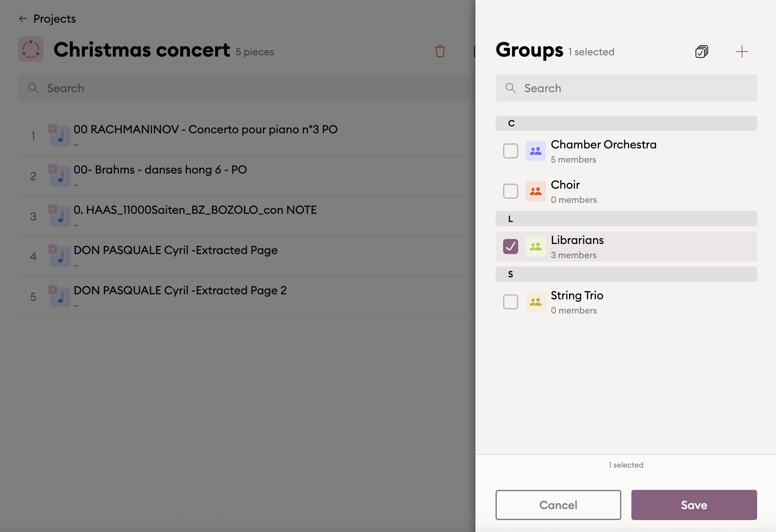Check the Choir group checkbox
The width and height of the screenshot is (776, 532).
tap(510, 191)
